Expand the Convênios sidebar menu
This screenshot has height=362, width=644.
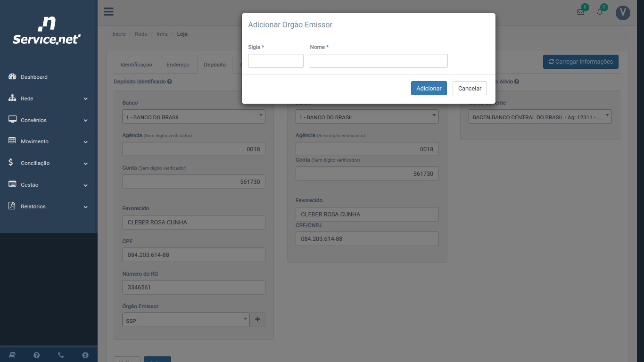49,120
